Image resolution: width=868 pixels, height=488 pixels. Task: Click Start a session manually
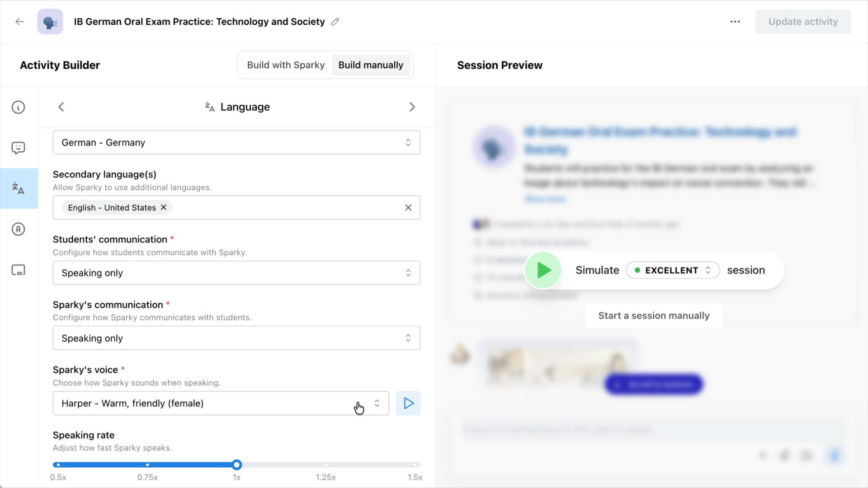click(653, 316)
